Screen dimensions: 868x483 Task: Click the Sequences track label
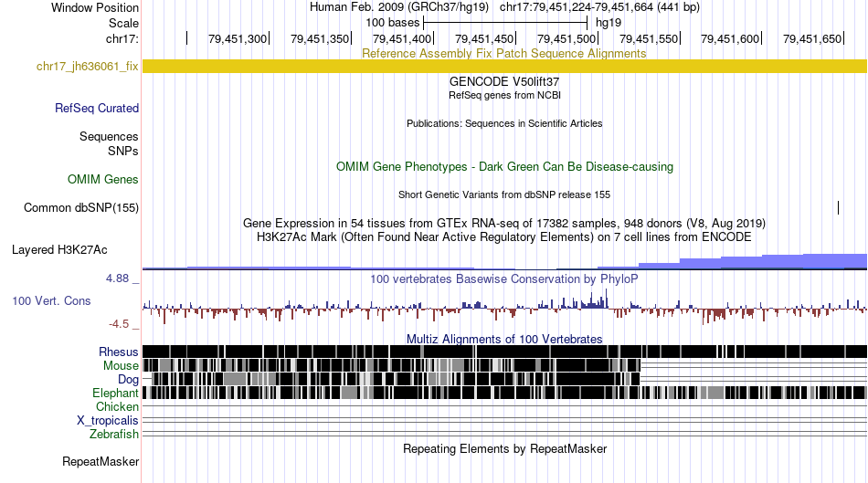[x=109, y=136]
